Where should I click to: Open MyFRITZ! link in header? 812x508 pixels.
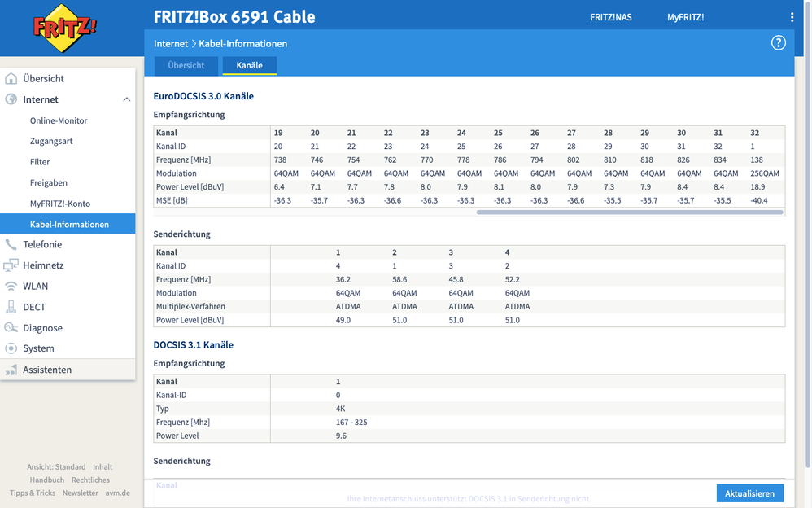point(685,17)
